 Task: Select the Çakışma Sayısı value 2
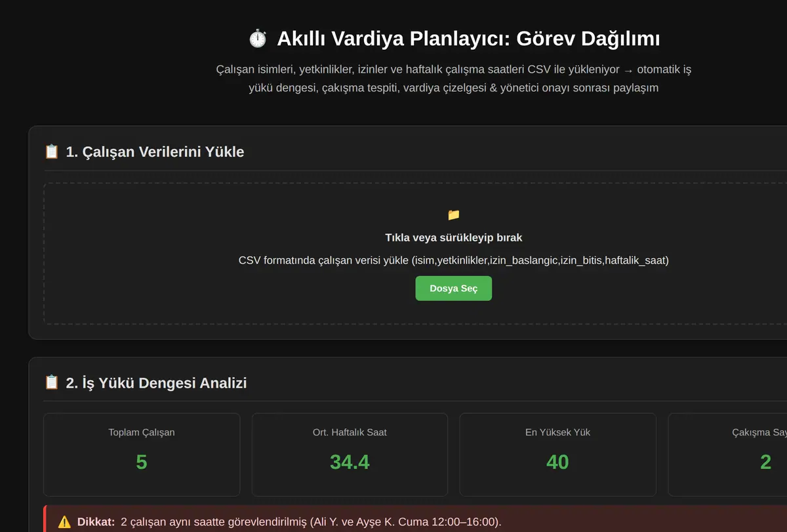pos(765,462)
